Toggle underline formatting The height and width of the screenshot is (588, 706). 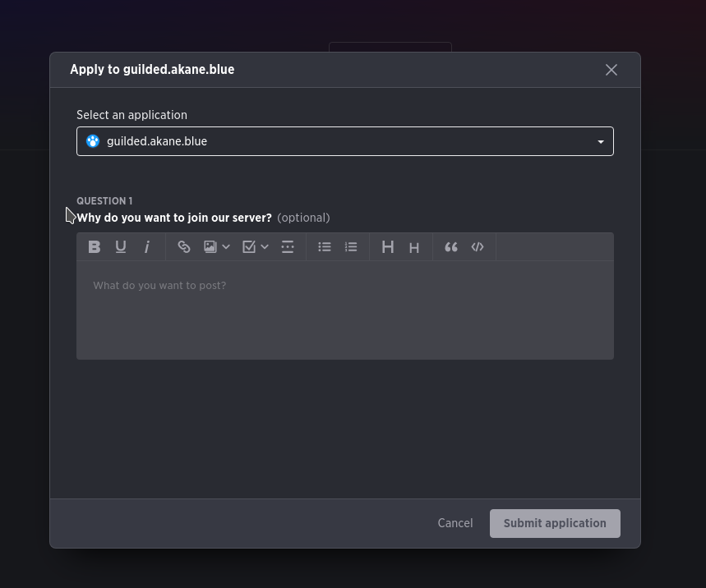(x=121, y=247)
